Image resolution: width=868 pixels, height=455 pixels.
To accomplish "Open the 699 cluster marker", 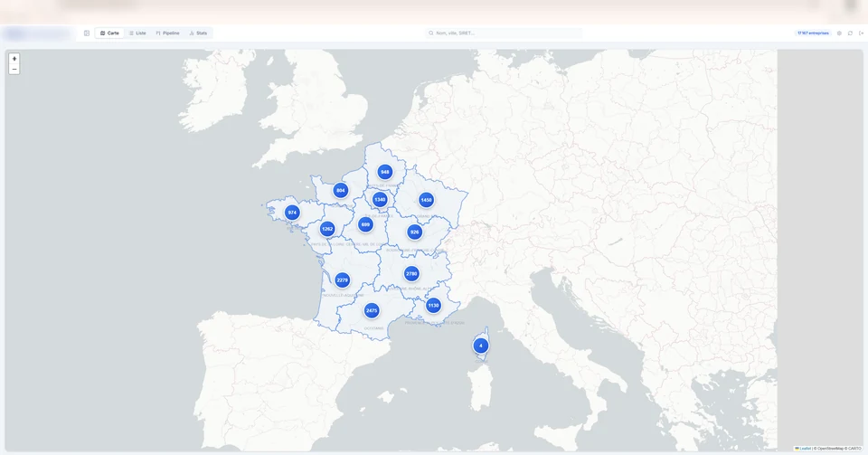I will [365, 224].
